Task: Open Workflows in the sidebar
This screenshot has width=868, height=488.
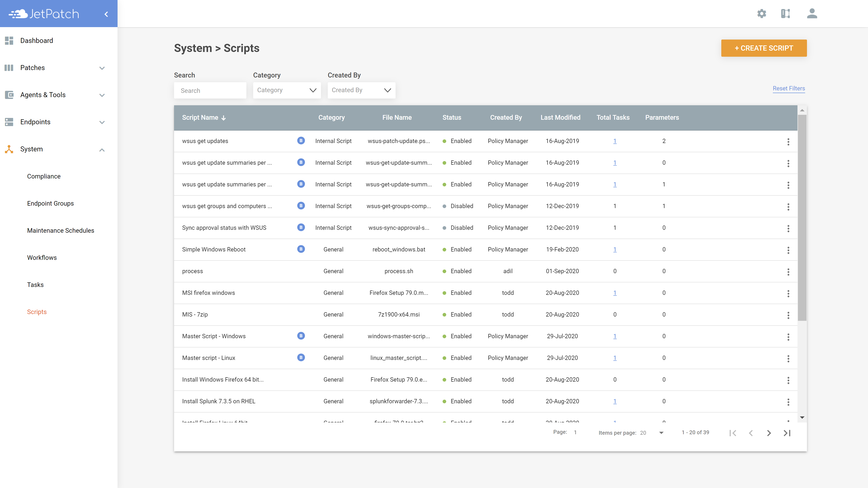Action: coord(42,258)
